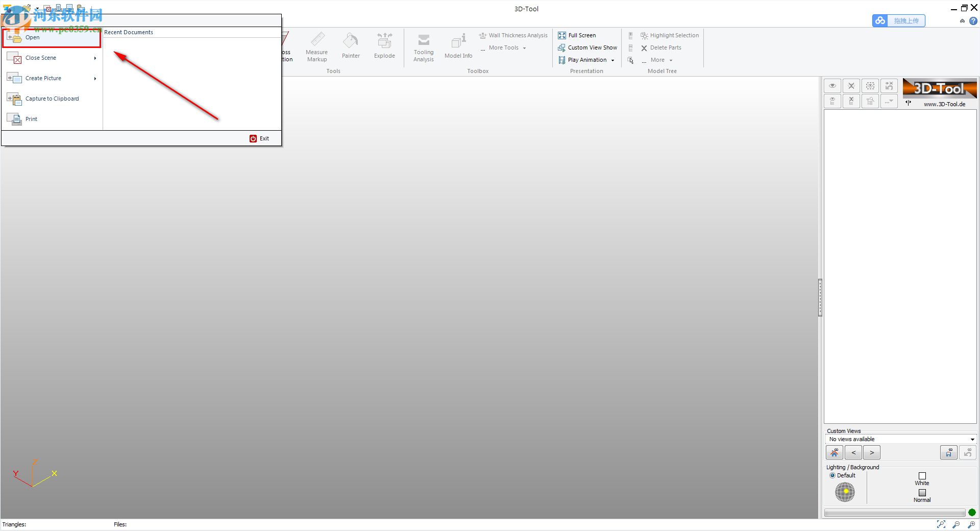Enable Highlight Selection
Image resolution: width=980 pixels, height=531 pixels.
670,35
